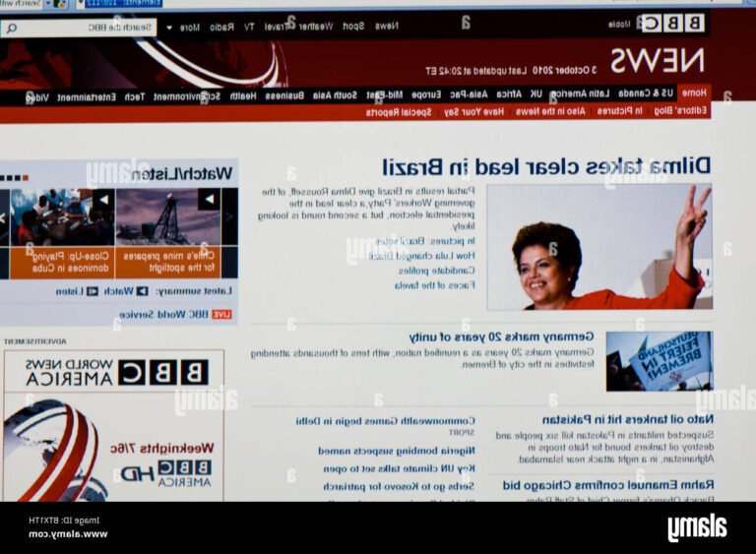Open Serbs go to Kosovo for patriarch
Screen dimensions: 756x554
[x=399, y=486]
